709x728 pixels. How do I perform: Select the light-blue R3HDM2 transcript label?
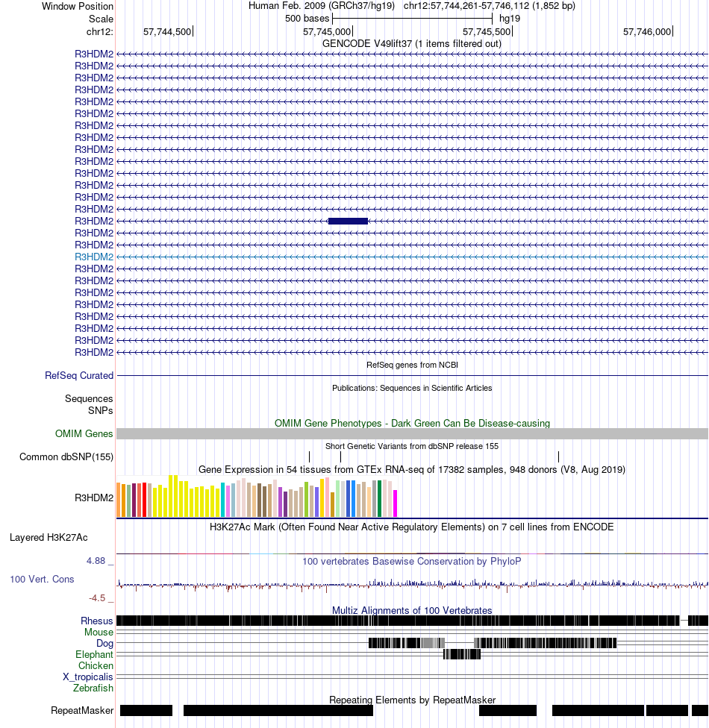click(94, 257)
